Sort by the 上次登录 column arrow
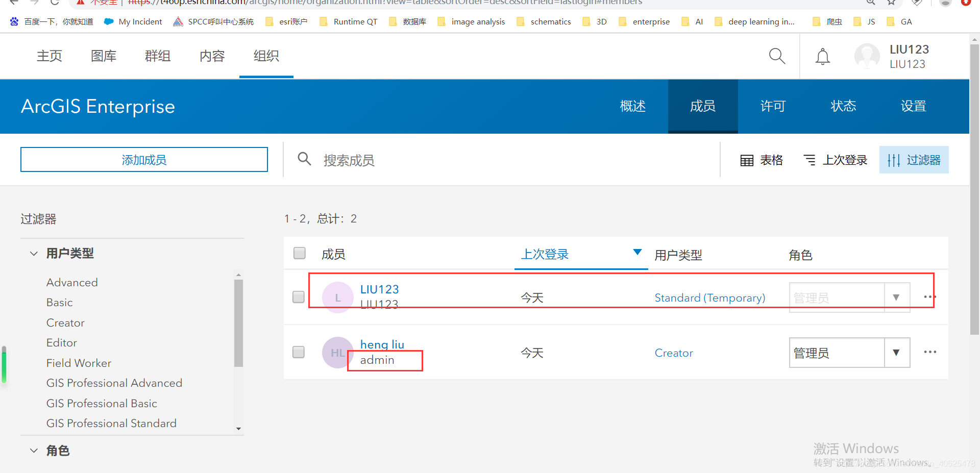This screenshot has height=473, width=980. [x=637, y=252]
